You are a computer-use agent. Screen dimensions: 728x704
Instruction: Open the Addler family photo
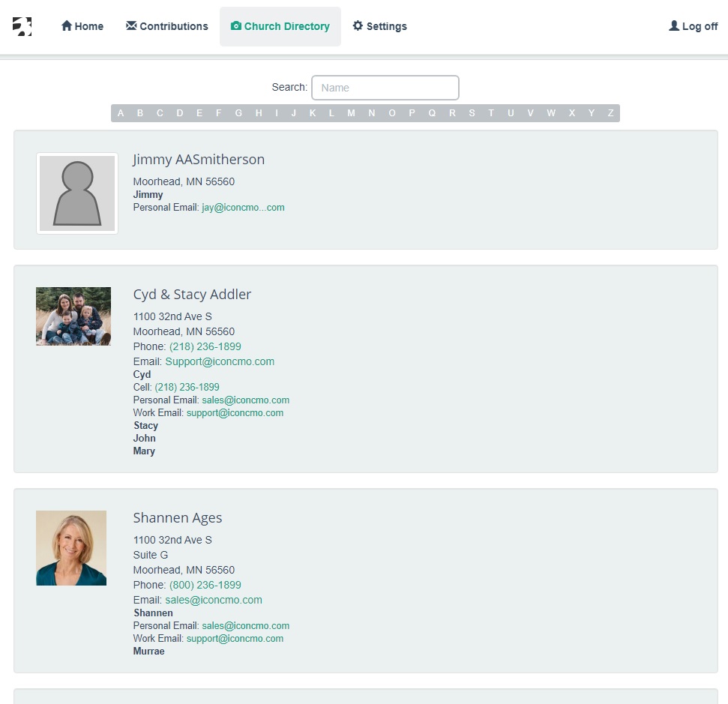[73, 316]
